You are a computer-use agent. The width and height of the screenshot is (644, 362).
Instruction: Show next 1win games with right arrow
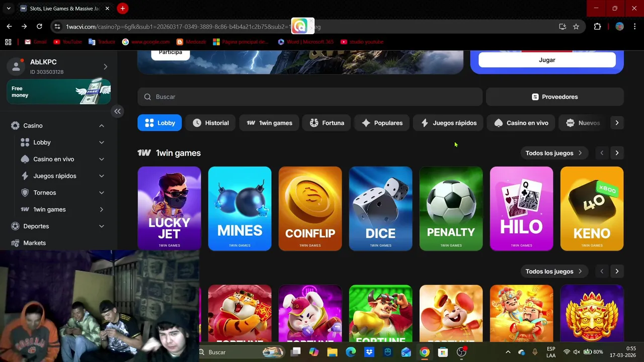tap(617, 153)
